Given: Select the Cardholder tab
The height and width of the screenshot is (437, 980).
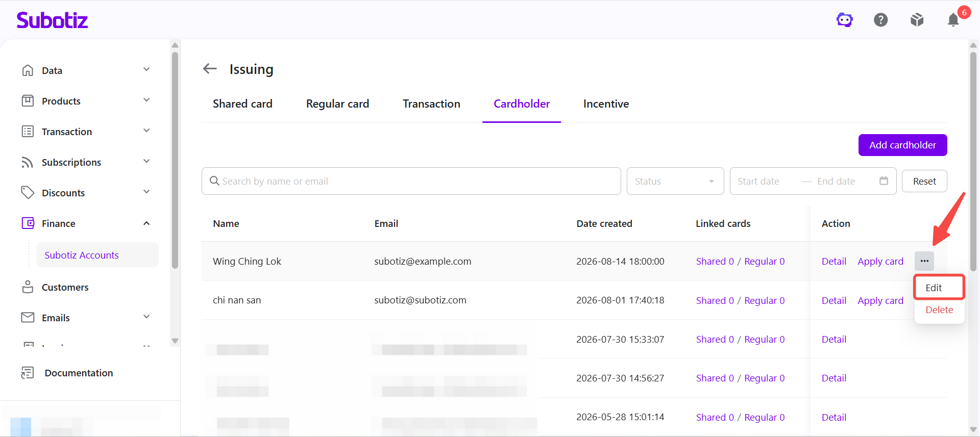Looking at the screenshot, I should (522, 104).
